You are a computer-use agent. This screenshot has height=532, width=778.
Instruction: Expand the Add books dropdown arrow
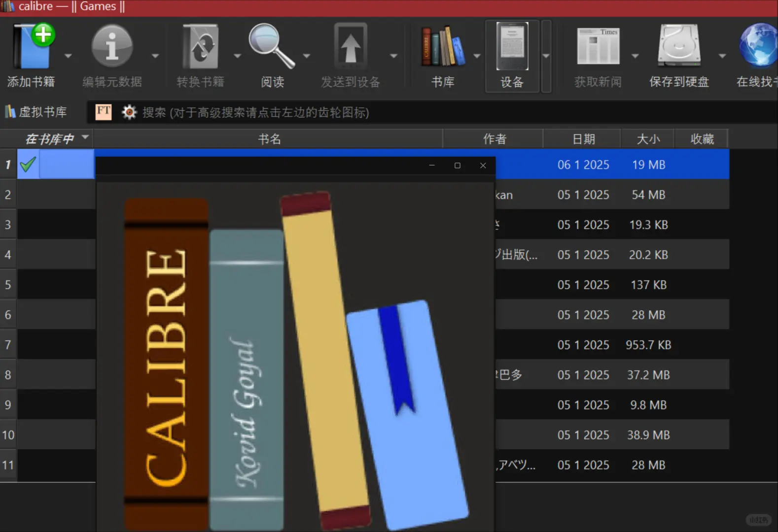pyautogui.click(x=68, y=56)
